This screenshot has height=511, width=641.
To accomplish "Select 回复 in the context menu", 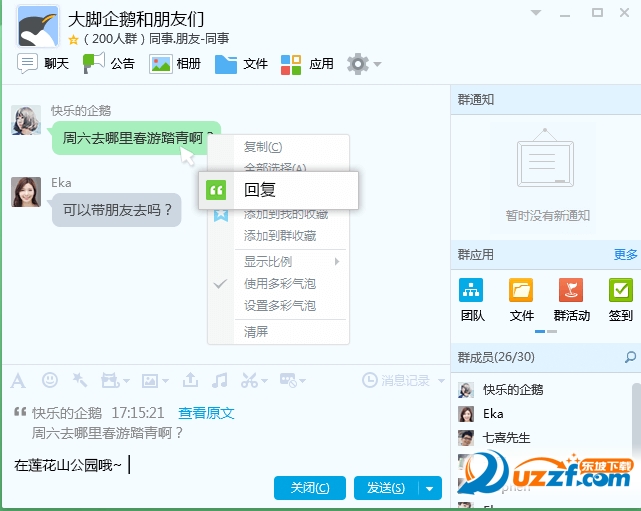I will (278, 190).
